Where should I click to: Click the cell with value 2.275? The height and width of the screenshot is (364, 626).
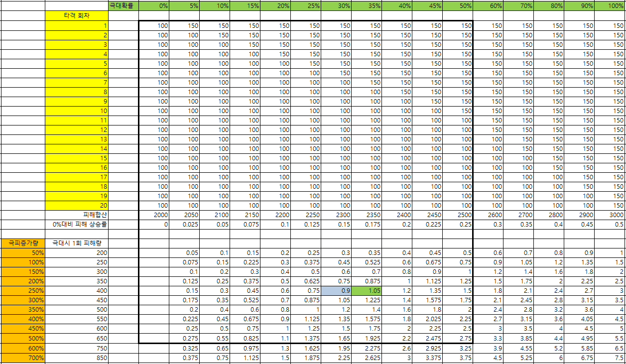(x=367, y=348)
